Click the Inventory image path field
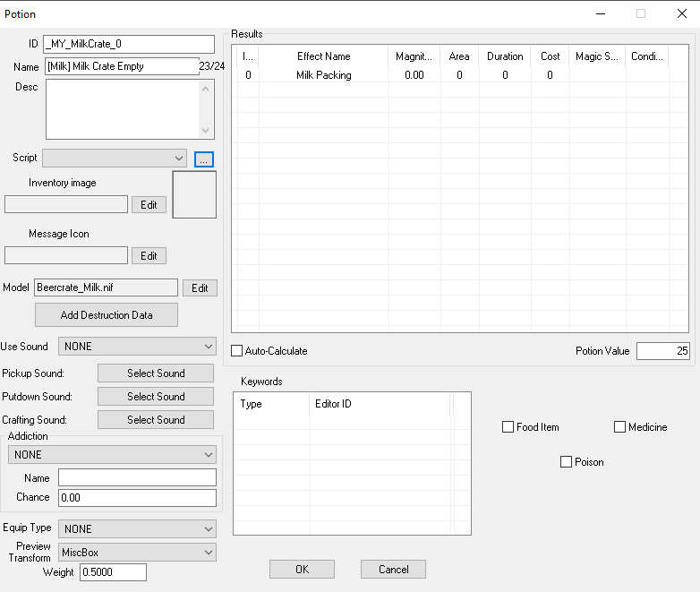Viewport: 700px width, 592px height. (x=66, y=204)
